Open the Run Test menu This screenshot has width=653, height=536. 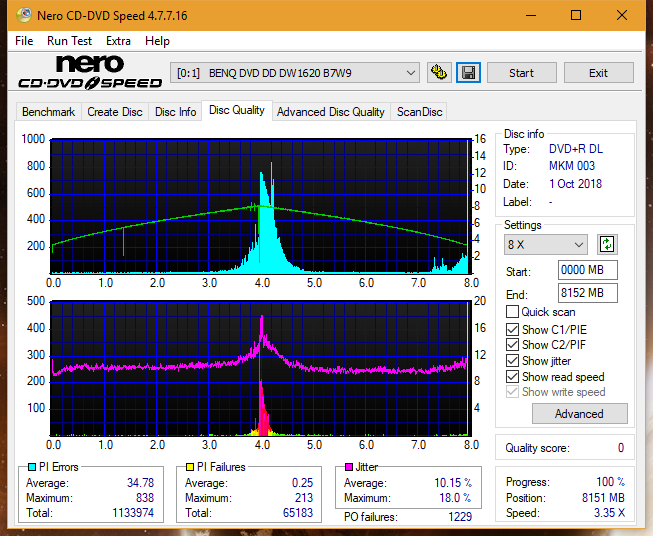pos(70,41)
